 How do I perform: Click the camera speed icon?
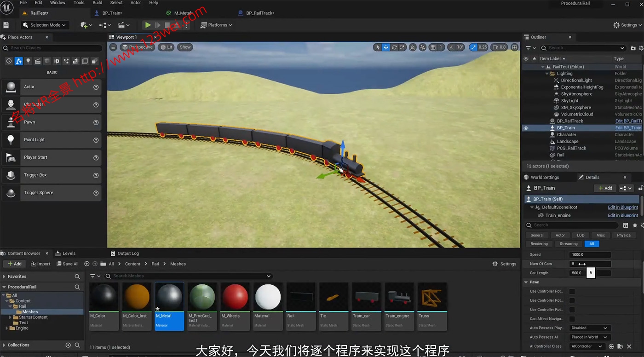496,47
